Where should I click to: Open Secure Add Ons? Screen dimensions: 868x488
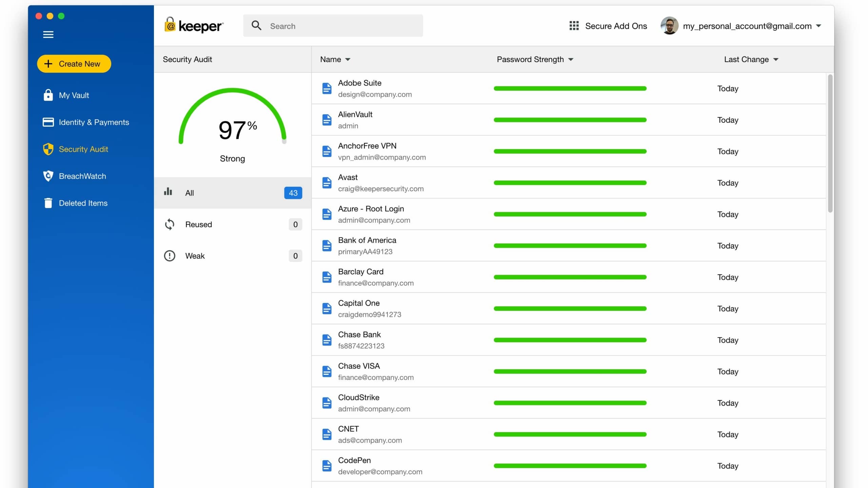(x=608, y=26)
